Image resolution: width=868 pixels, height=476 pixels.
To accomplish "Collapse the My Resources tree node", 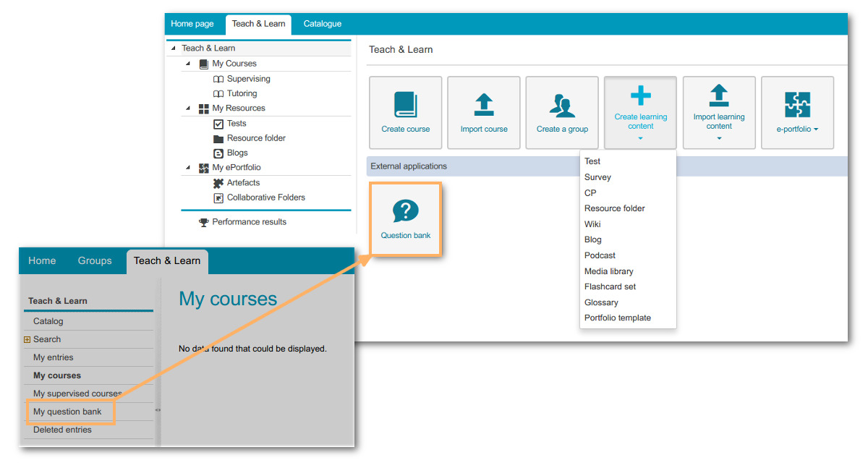I will tap(188, 109).
